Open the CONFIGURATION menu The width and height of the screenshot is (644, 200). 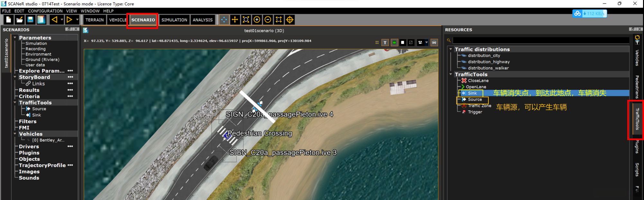click(45, 11)
